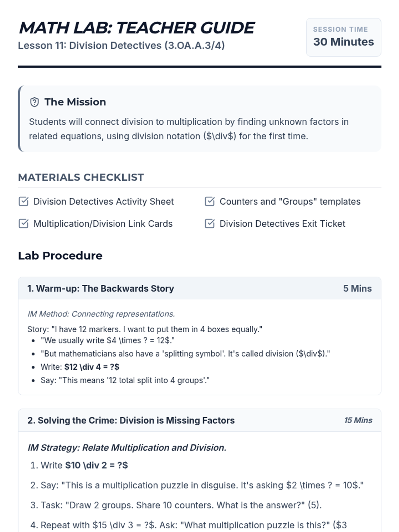Click the Lab Procedure heading

pos(60,256)
